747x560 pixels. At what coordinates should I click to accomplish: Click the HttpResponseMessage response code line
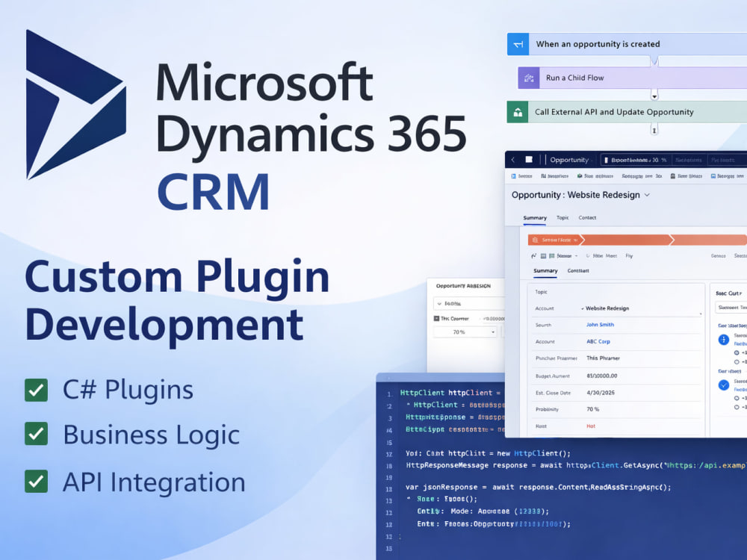pyautogui.click(x=575, y=466)
